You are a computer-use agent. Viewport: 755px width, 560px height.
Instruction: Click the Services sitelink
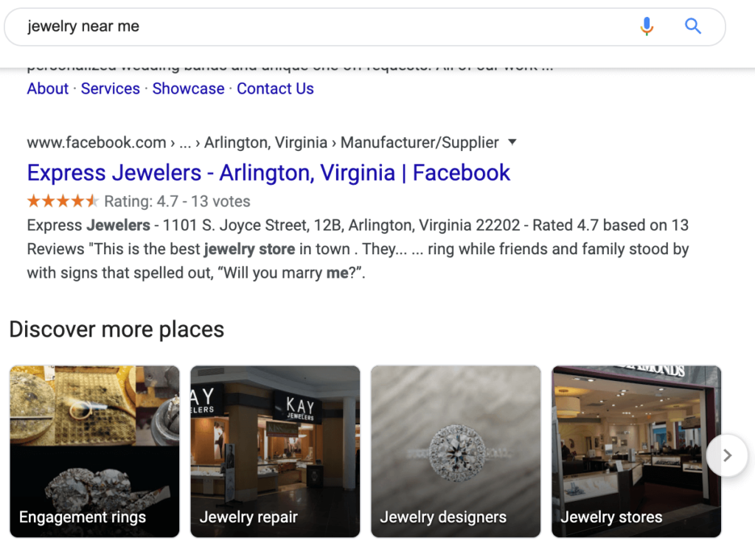coord(111,88)
